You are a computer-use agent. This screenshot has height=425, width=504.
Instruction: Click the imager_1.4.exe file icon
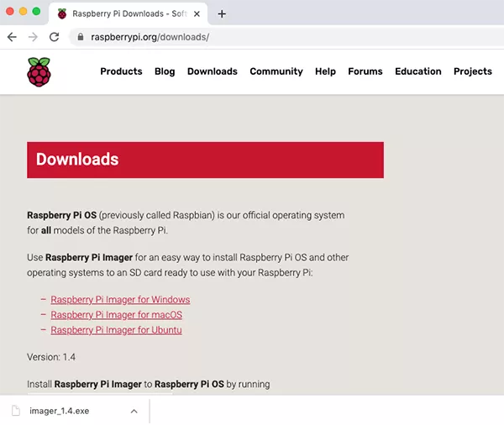click(16, 411)
